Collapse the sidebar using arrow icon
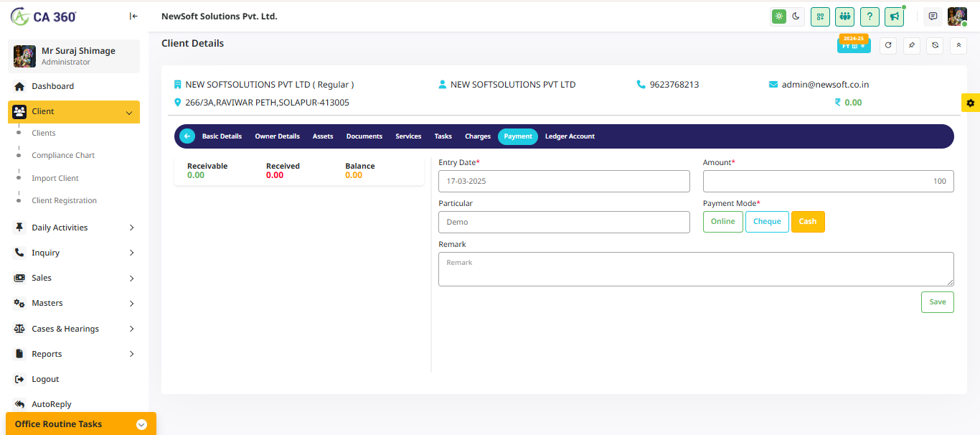980x435 pixels. pos(133,17)
